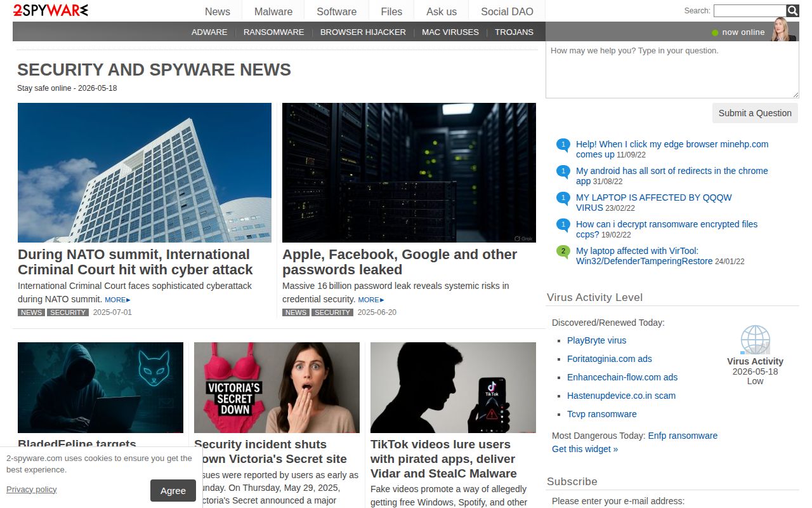The width and height of the screenshot is (812, 508).
Task: Click the answer bubble beside decrypt ransomware question
Action: click(x=563, y=225)
